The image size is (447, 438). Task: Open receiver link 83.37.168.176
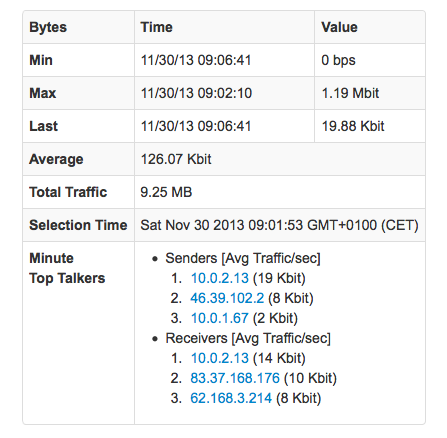point(235,378)
